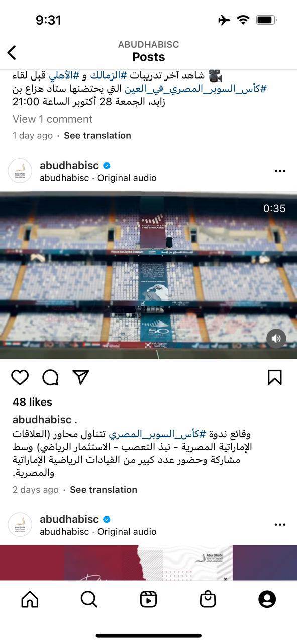Save the post with the bookmark icon

tap(274, 377)
